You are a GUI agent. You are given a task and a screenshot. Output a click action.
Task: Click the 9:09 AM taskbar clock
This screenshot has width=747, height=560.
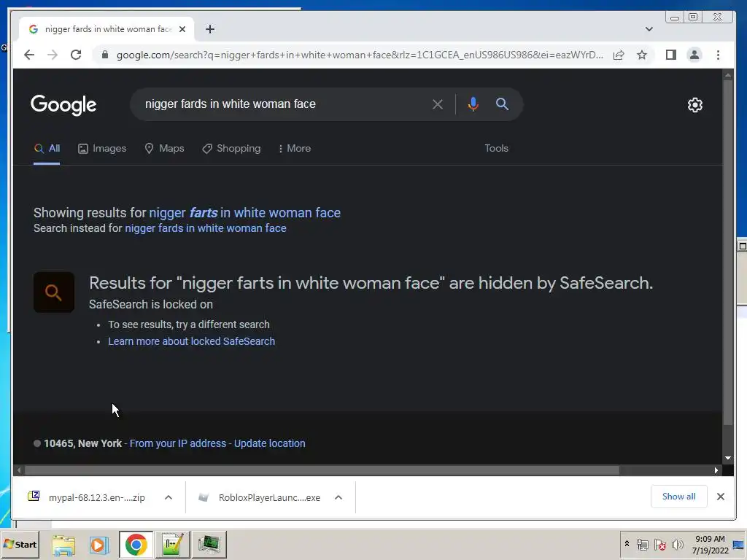pos(710,544)
